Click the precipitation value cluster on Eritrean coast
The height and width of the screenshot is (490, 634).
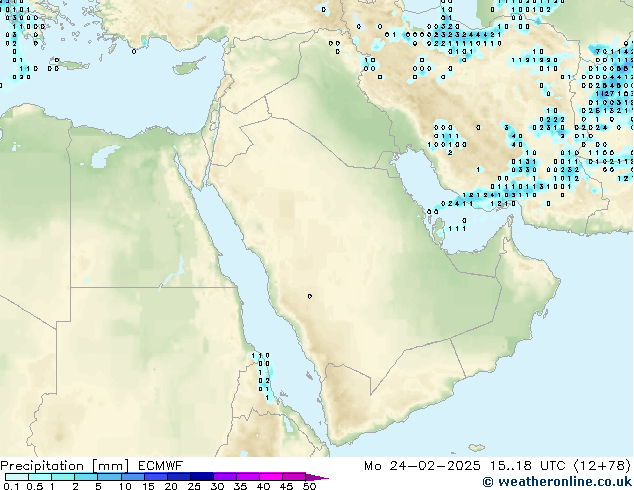[x=262, y=375]
